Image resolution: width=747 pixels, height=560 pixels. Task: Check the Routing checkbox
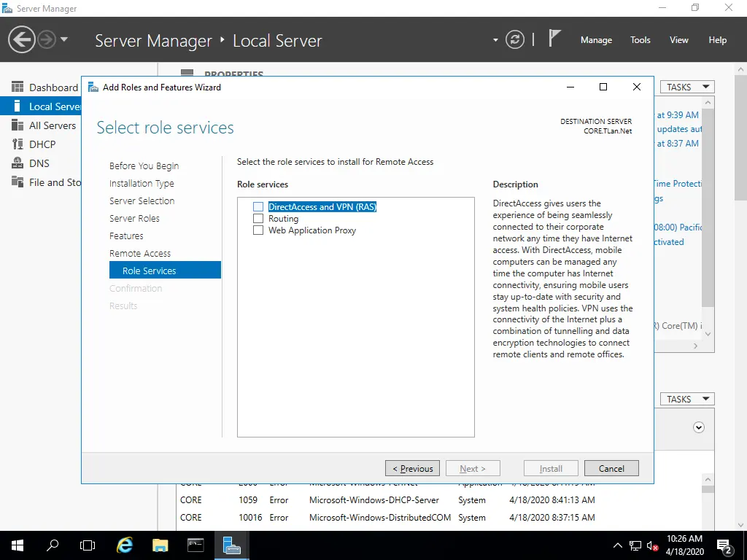click(x=258, y=219)
